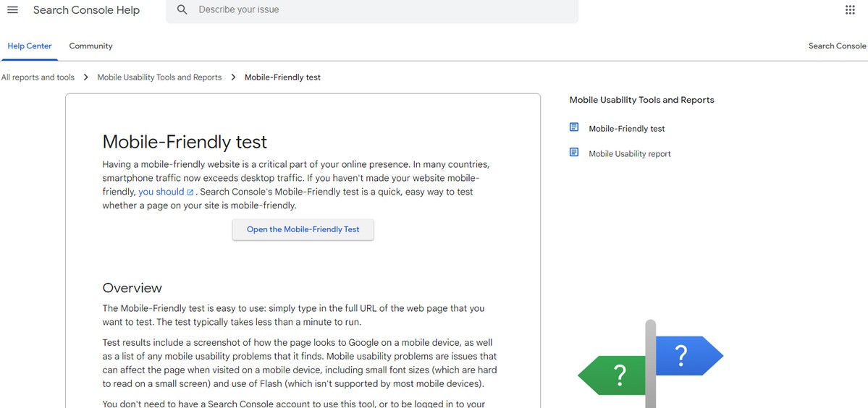The height and width of the screenshot is (408, 868).
Task: Click the article icon beside Mobile Usability report
Action: click(574, 153)
